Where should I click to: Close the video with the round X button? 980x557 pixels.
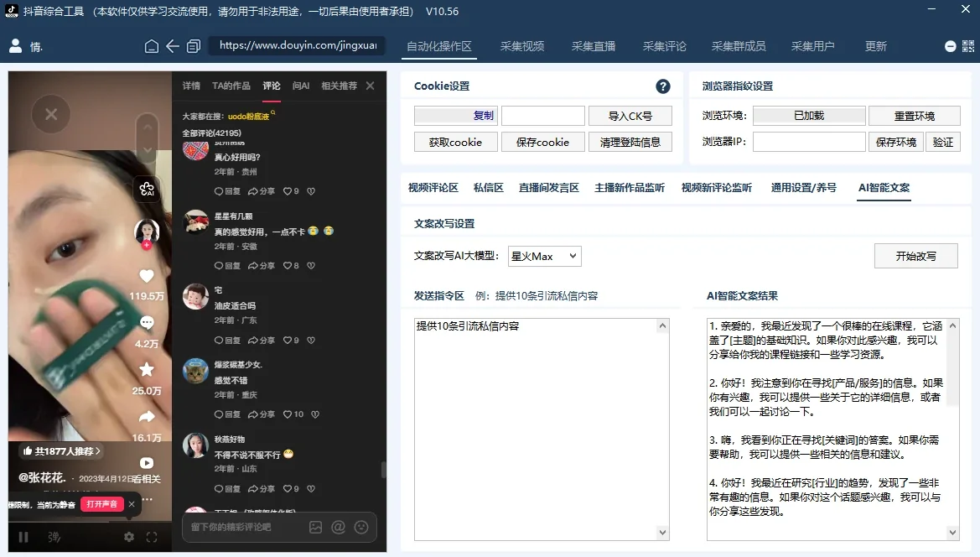pyautogui.click(x=51, y=114)
